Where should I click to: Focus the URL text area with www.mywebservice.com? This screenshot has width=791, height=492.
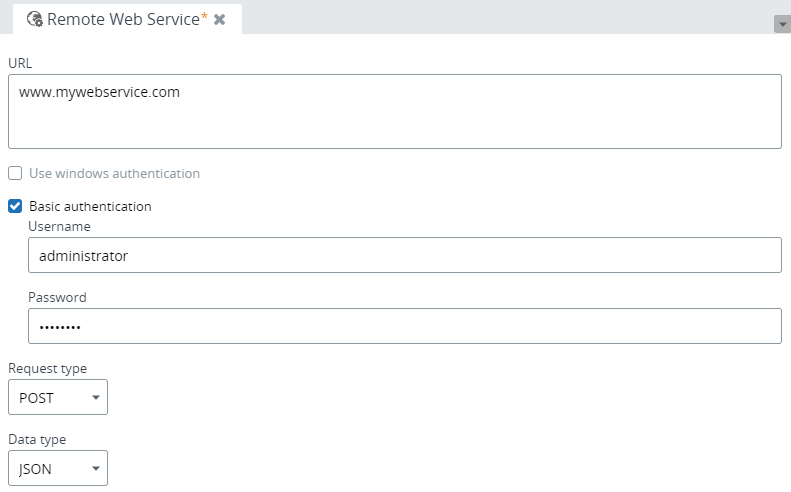coord(394,112)
